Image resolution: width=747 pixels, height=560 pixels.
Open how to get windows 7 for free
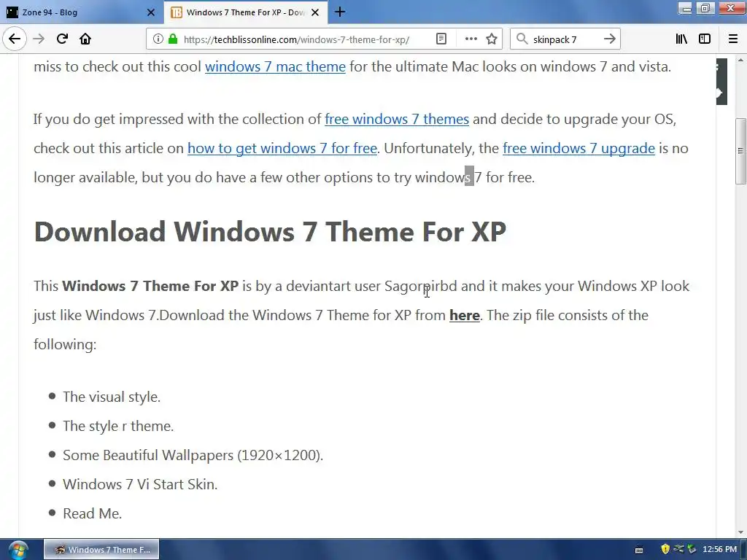(x=282, y=149)
